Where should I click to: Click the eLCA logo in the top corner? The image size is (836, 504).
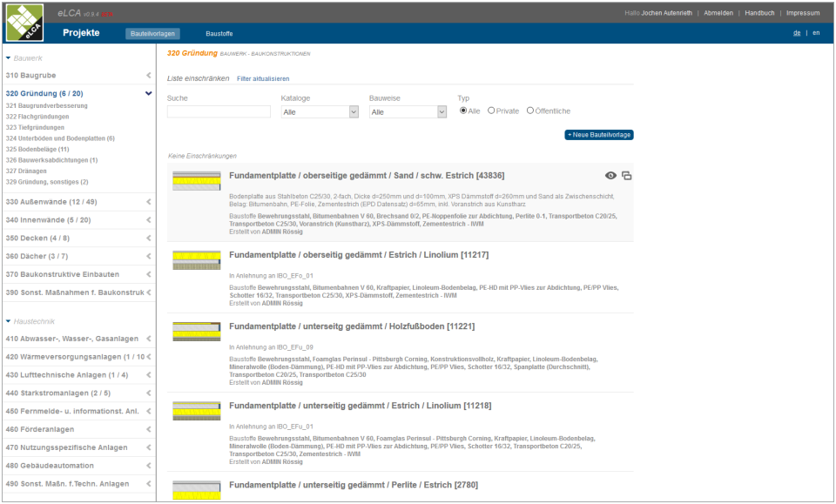pyautogui.click(x=26, y=22)
